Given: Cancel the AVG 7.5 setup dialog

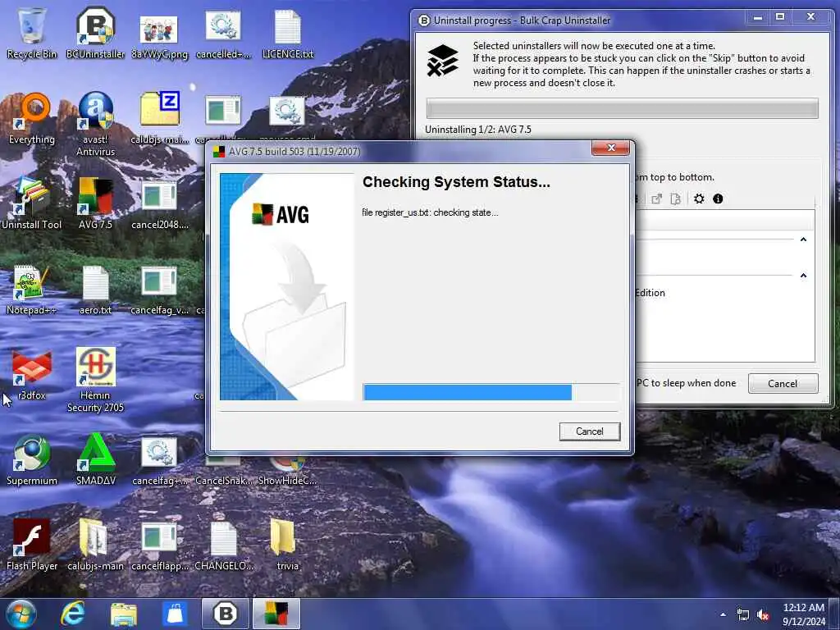Looking at the screenshot, I should click(x=589, y=431).
